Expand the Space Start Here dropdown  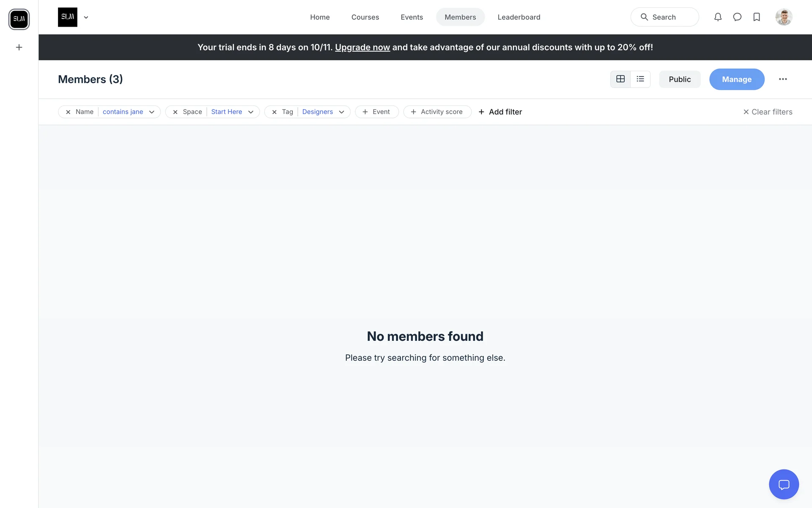pos(251,112)
